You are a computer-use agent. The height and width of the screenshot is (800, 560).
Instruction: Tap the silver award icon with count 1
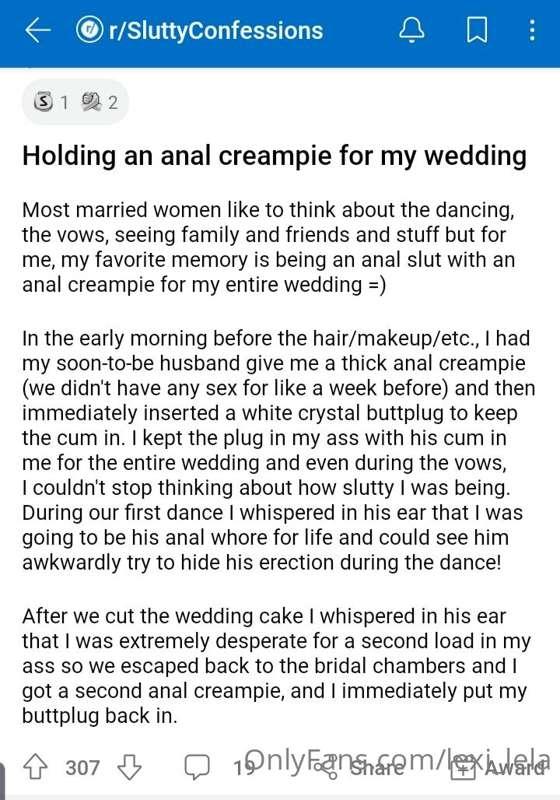(43, 102)
